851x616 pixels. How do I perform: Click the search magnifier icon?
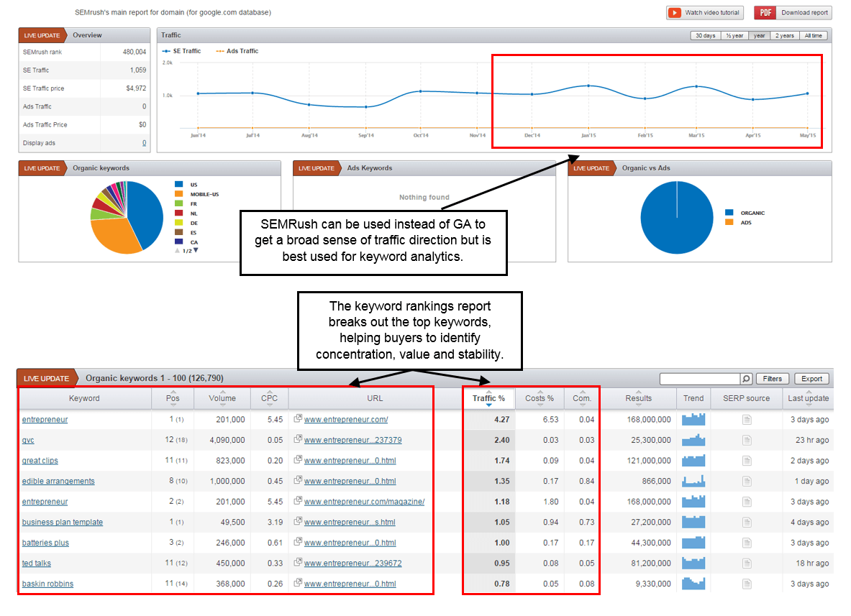click(746, 379)
